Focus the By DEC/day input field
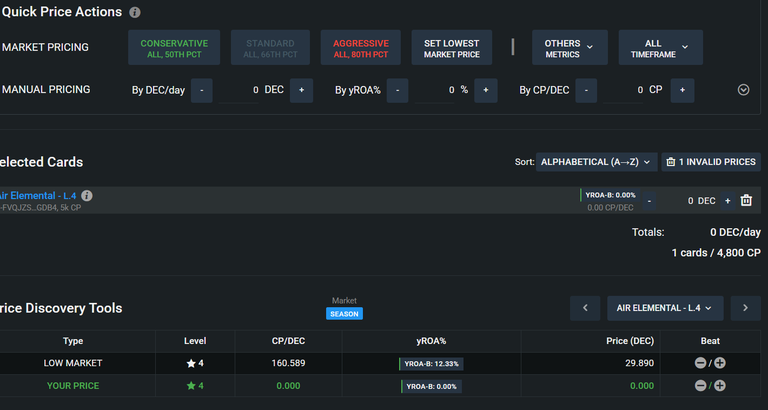This screenshot has width=768, height=410. click(x=240, y=91)
